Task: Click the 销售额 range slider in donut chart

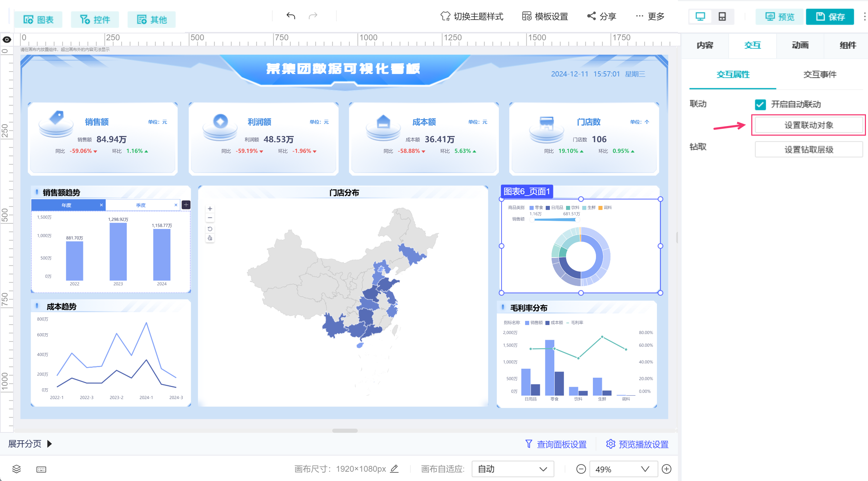Action: click(x=555, y=219)
